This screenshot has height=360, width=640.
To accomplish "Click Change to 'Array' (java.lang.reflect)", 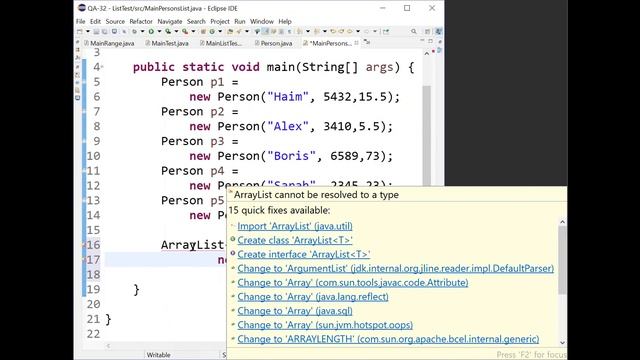I will pos(313,297).
